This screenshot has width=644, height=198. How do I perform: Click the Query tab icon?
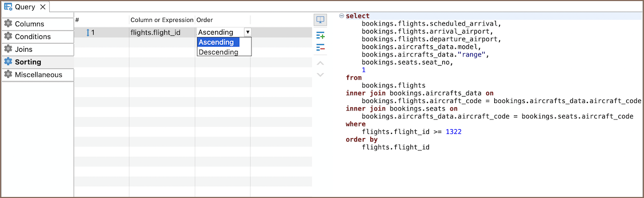(9, 7)
